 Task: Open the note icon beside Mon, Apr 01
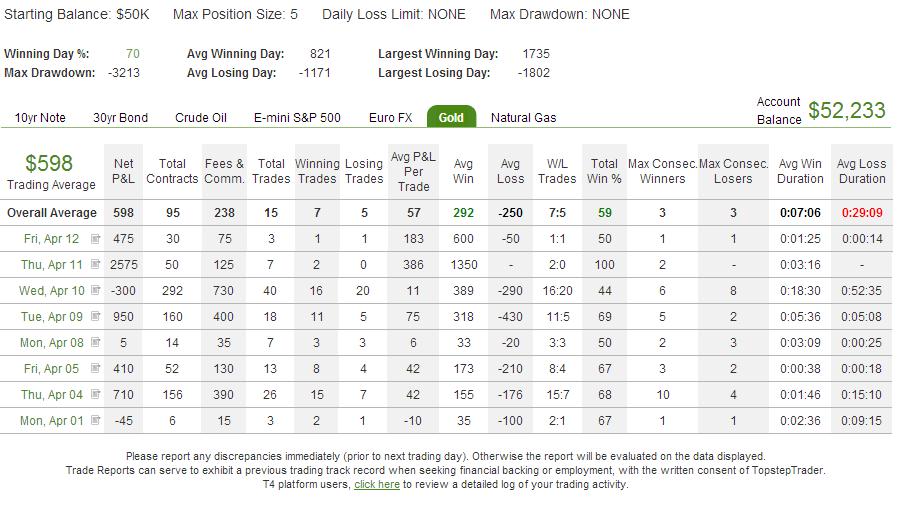point(96,420)
